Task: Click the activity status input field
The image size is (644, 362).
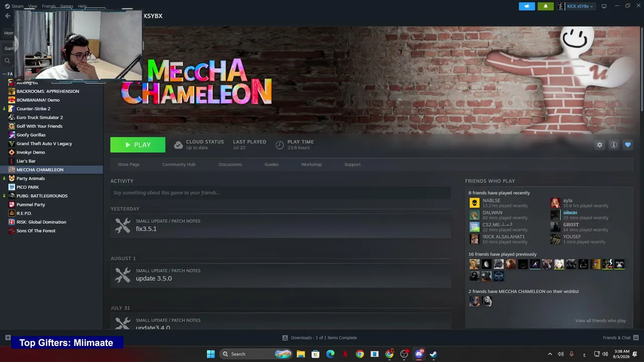Action: [x=281, y=193]
